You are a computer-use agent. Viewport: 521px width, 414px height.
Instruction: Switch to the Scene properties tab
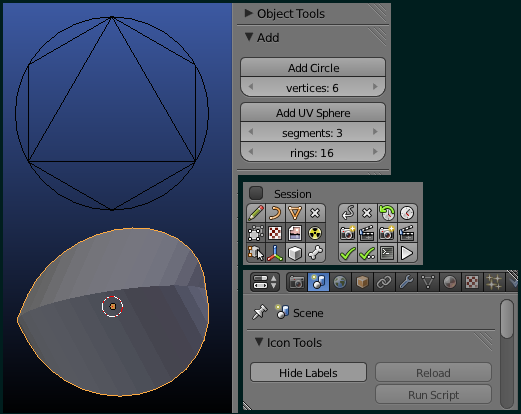318,282
